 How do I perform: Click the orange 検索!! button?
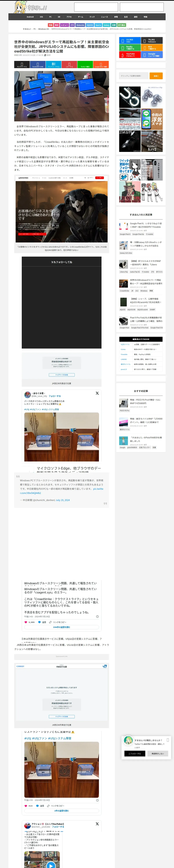[156, 76]
